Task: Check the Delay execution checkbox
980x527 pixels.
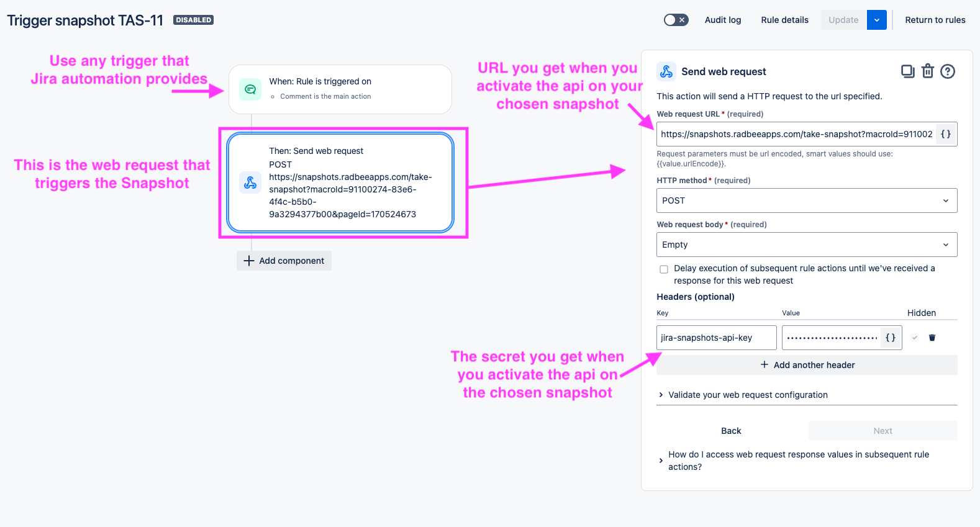Action: pos(664,269)
